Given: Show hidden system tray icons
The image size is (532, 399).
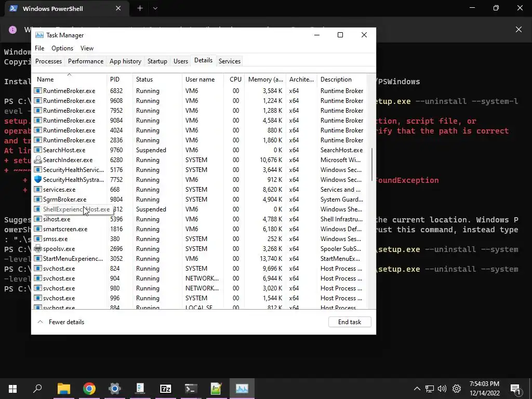Looking at the screenshot, I should click(417, 389).
